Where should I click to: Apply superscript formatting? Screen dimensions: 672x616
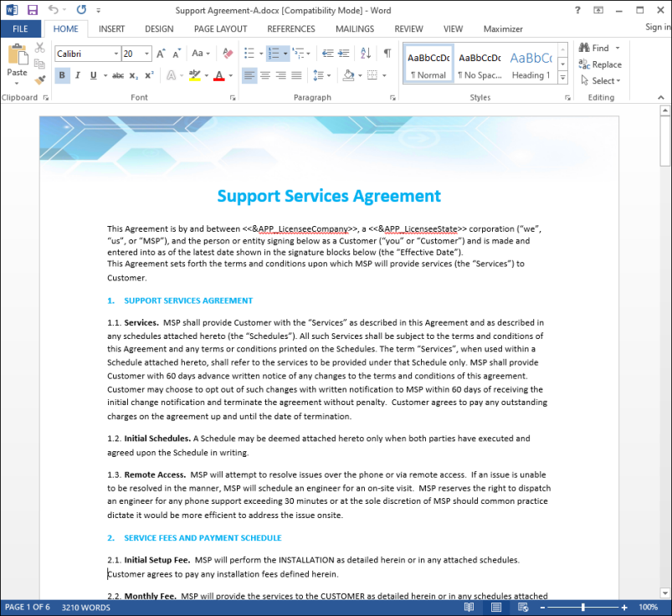click(149, 75)
